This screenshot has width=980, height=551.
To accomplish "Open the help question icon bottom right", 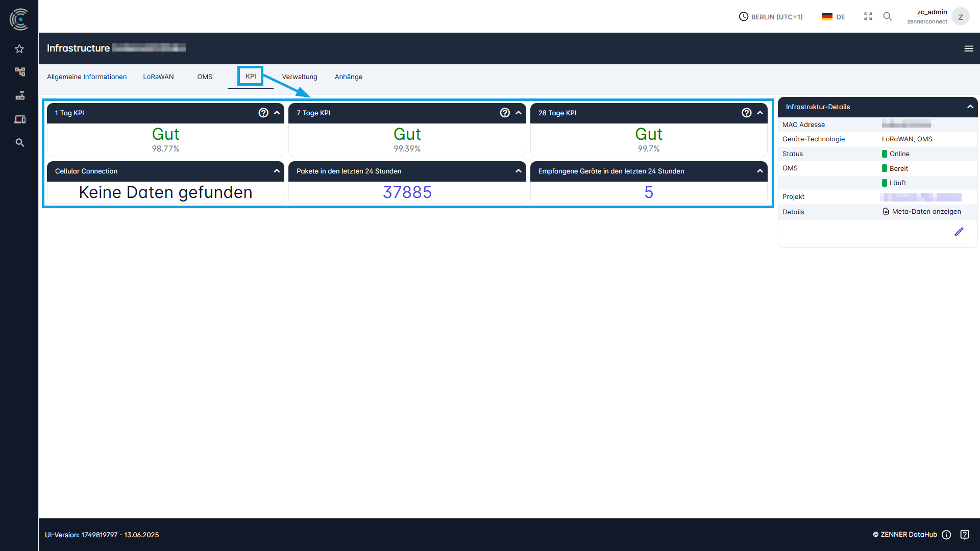I will (965, 535).
